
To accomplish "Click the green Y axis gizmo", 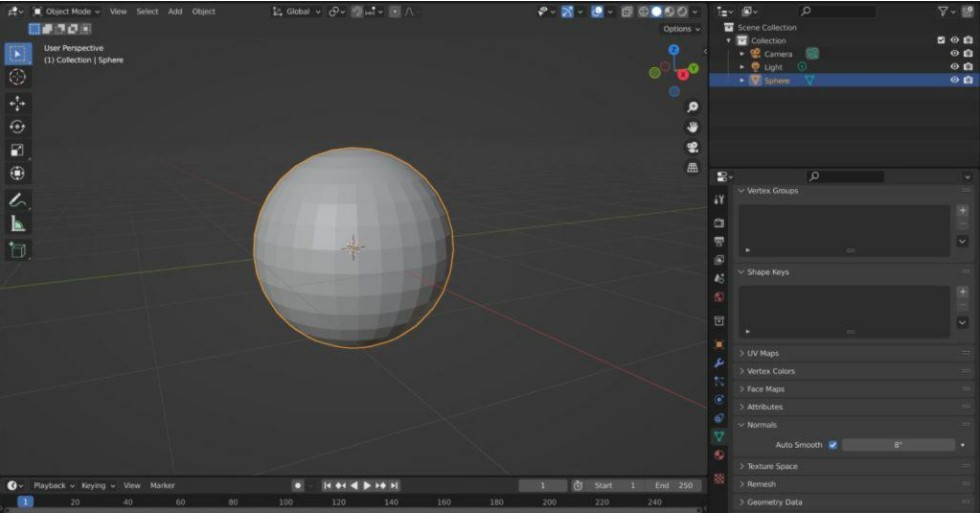I will (694, 68).
